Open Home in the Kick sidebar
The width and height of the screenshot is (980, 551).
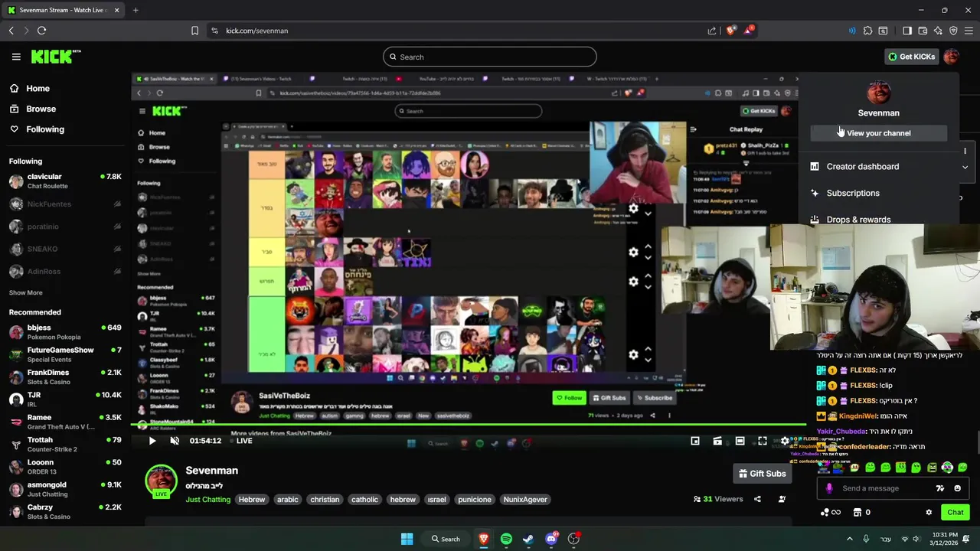click(38, 88)
